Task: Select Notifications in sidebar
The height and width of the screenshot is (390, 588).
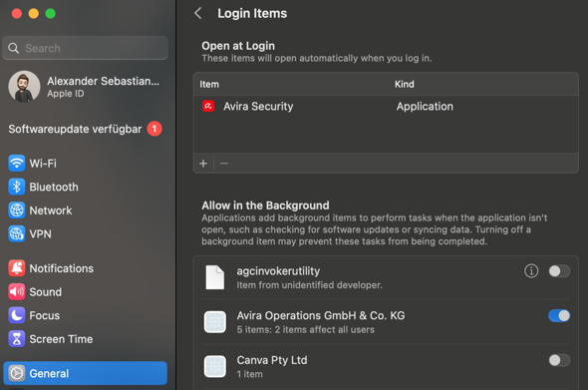Action: [x=62, y=268]
